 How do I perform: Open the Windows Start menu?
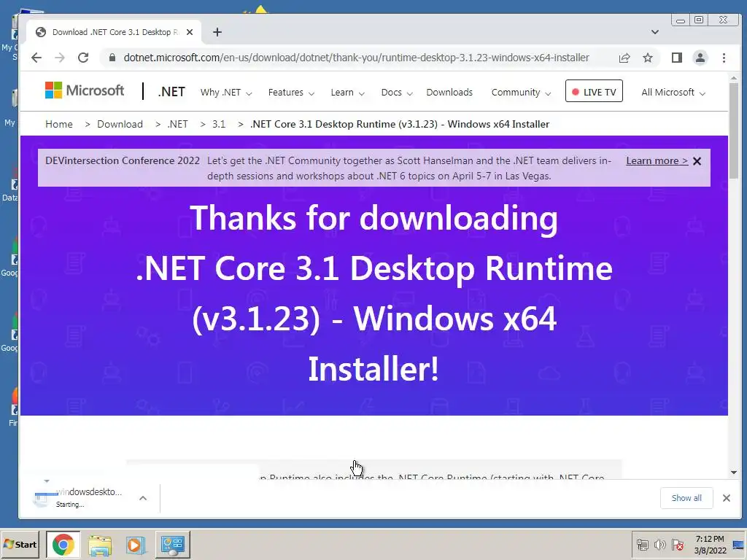[20, 544]
